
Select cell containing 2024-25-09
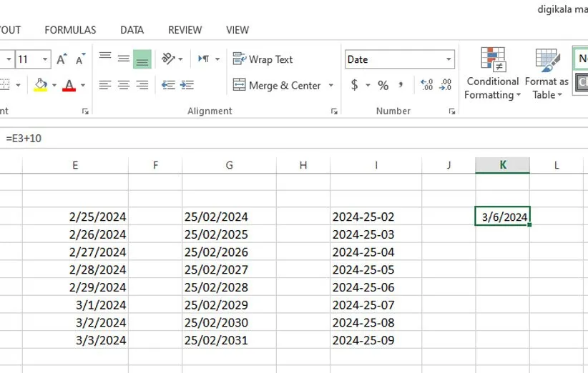pyautogui.click(x=376, y=340)
